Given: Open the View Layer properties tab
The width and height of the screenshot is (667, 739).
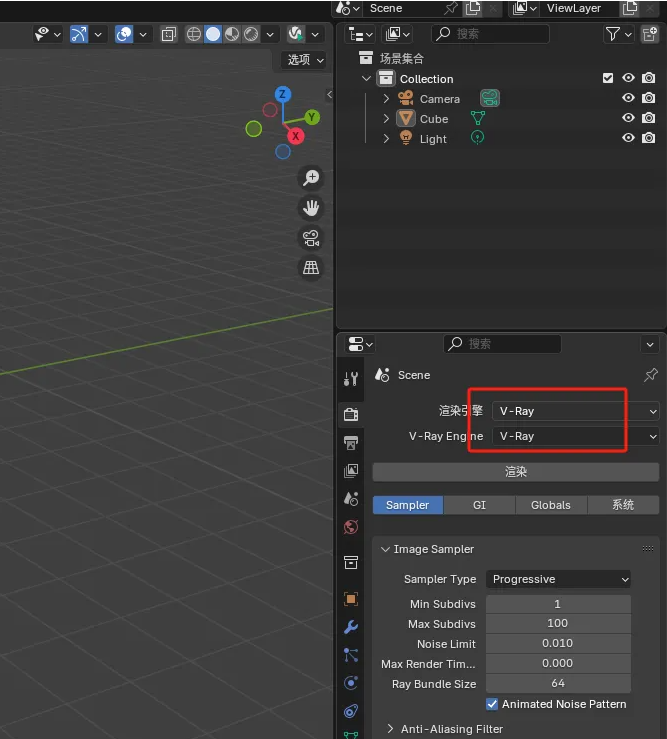Looking at the screenshot, I should click(351, 470).
